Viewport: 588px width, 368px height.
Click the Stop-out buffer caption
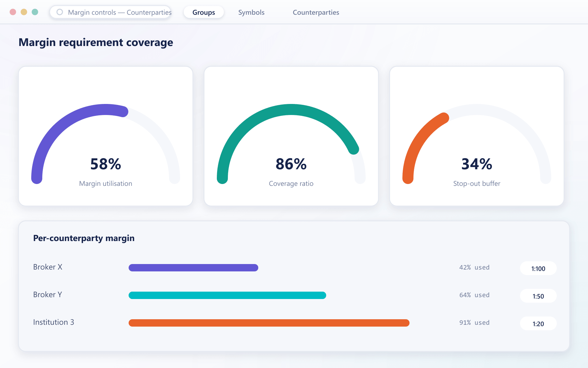[477, 183]
